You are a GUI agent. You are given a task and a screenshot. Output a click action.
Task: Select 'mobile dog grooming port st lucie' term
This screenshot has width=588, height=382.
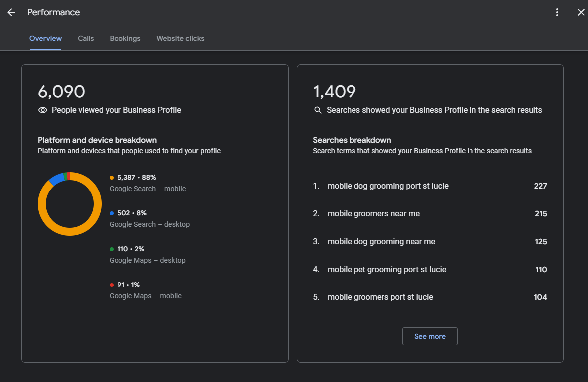point(388,186)
